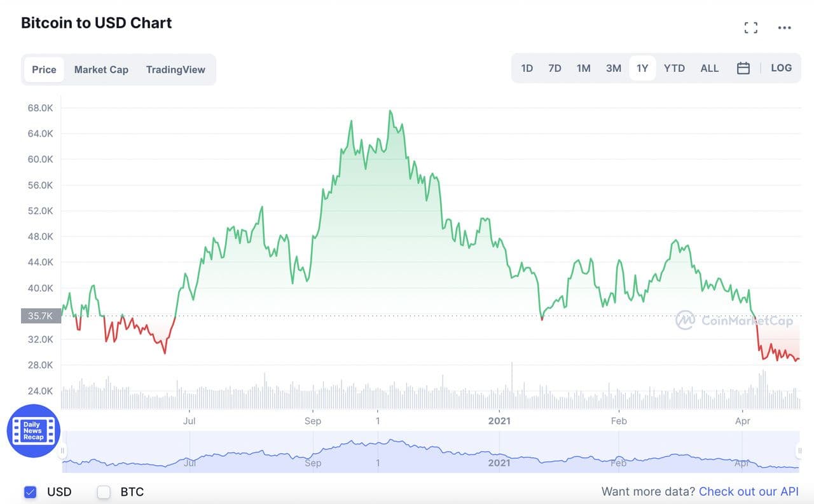Enter fullscreen chart view
This screenshot has height=504, width=814.
[x=751, y=27]
